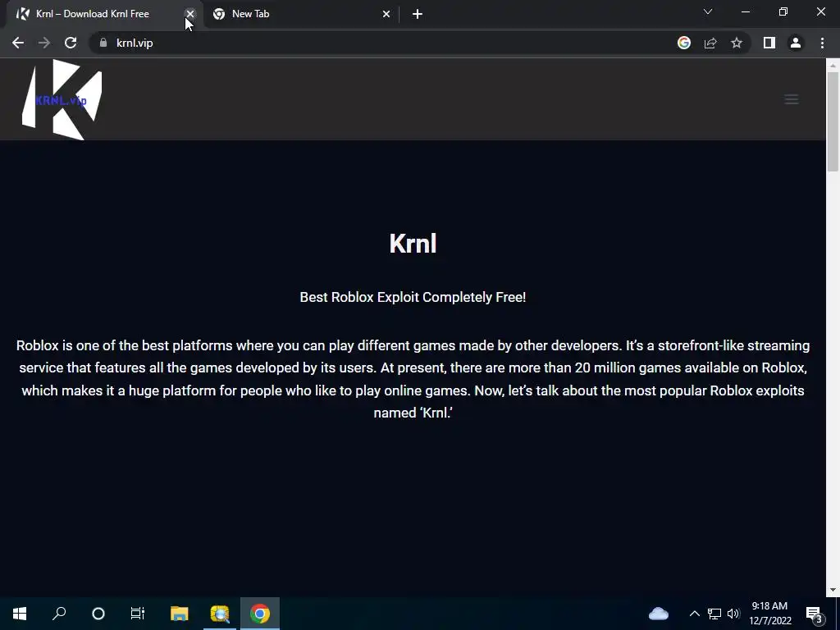
Task: Click the Google icon in the address bar
Action: [684, 43]
